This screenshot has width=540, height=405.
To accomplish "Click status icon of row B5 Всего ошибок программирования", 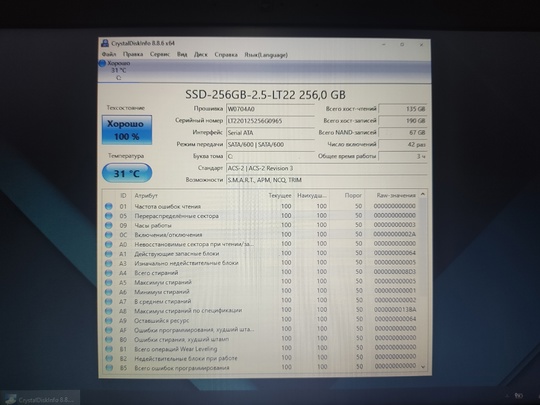I will 109,368.
